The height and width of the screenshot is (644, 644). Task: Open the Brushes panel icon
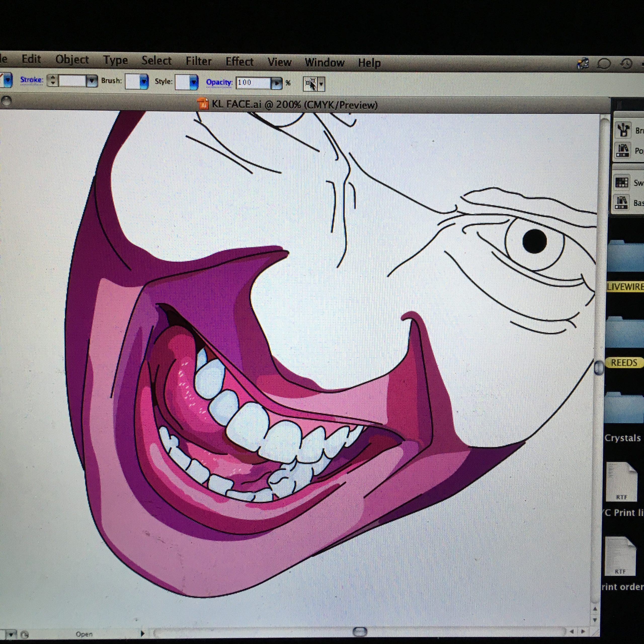coord(623,130)
